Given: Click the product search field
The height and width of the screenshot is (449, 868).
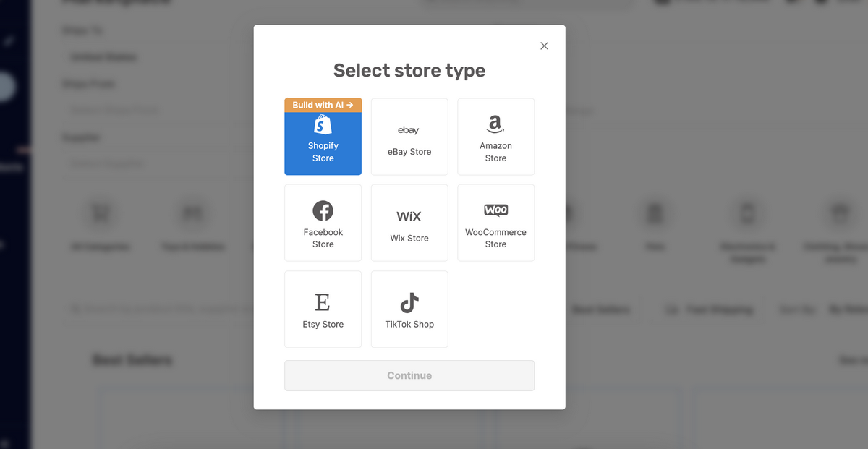Looking at the screenshot, I should pos(166,309).
